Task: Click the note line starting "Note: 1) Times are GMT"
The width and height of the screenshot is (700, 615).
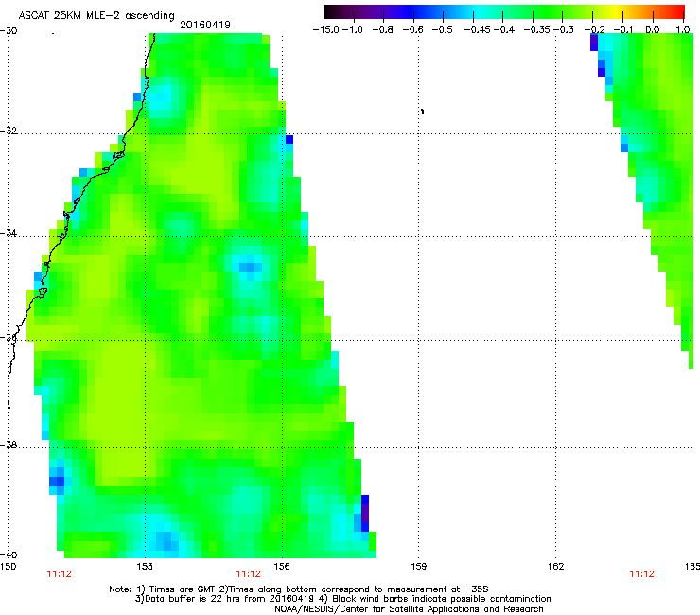Action: pos(299,589)
